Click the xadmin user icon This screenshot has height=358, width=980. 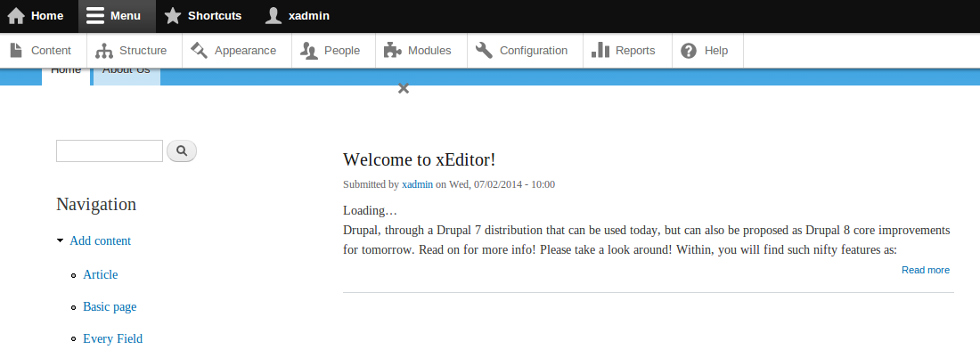click(274, 16)
